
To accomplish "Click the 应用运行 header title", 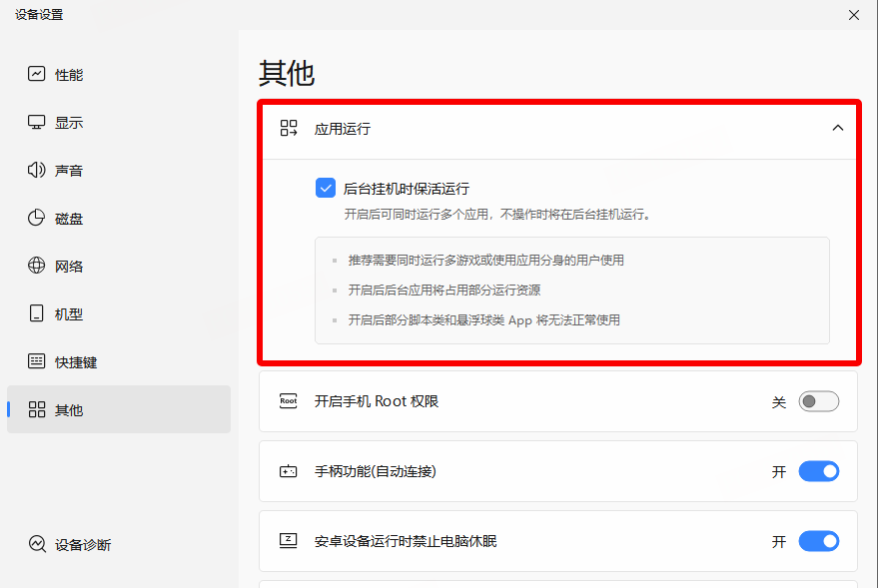I will point(342,129).
